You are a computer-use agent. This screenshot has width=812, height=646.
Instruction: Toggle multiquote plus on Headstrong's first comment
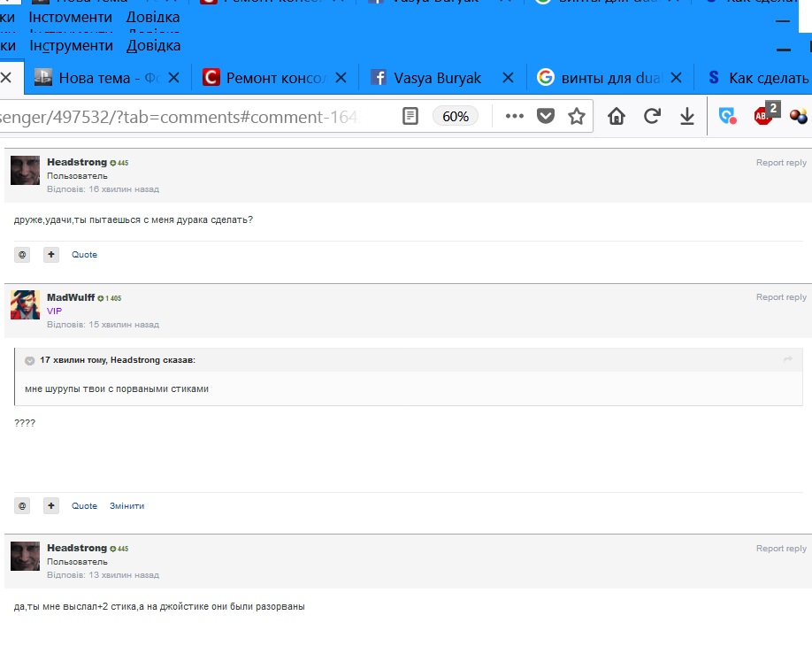tap(51, 255)
